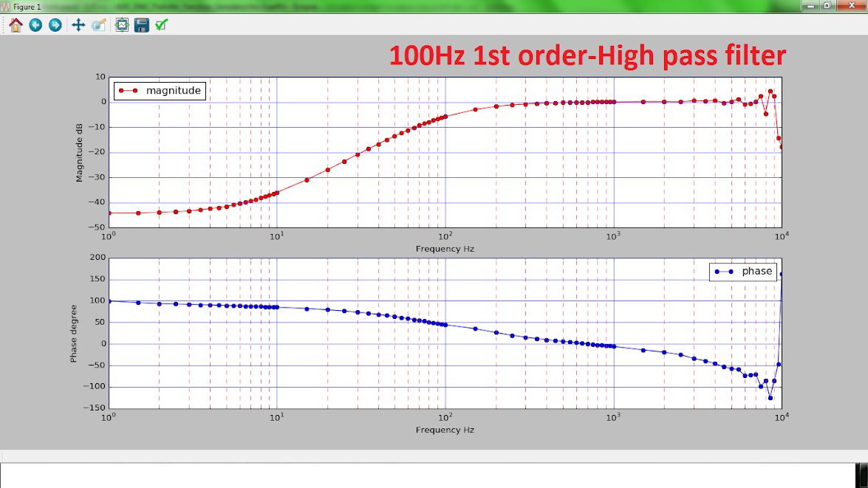The height and width of the screenshot is (488, 868).
Task: Click the phase legend box
Action: click(x=742, y=272)
